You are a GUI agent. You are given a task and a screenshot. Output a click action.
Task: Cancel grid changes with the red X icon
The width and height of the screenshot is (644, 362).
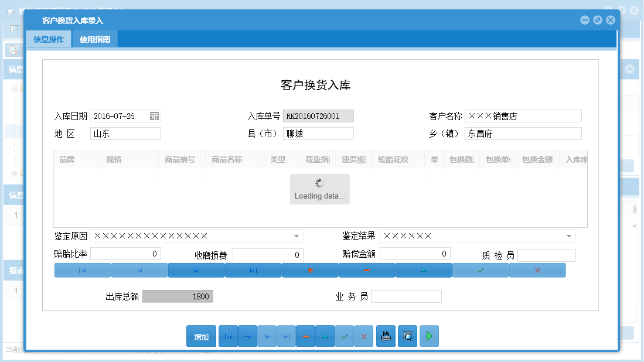(537, 270)
